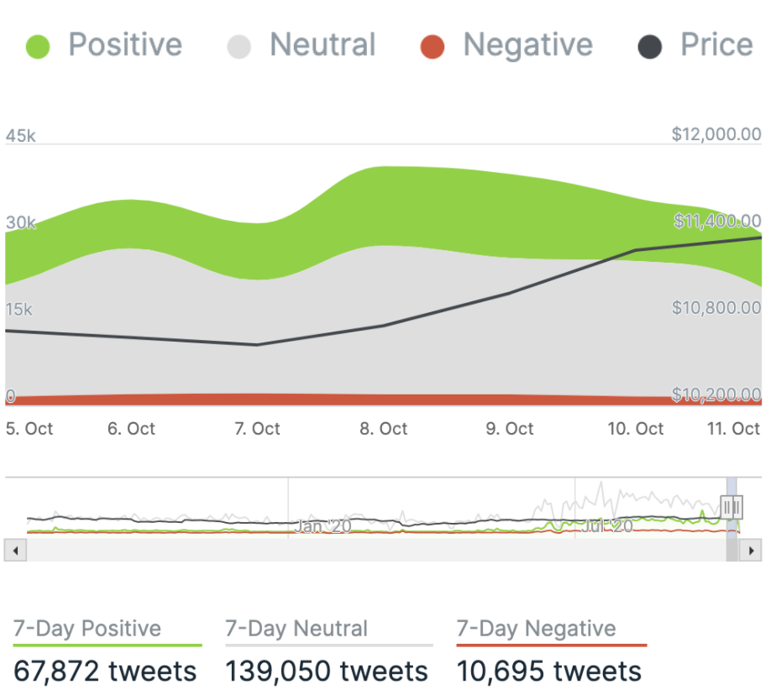This screenshot has height=700, width=781.
Task: Toggle the Neutral series legend label
Action: point(322,45)
